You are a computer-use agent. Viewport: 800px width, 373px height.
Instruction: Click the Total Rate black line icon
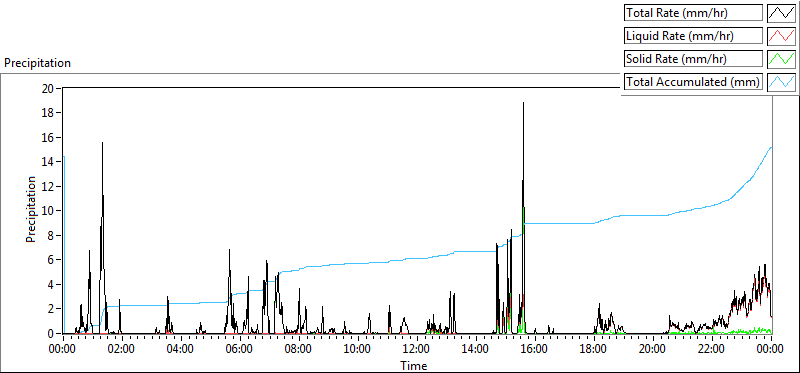pos(781,13)
